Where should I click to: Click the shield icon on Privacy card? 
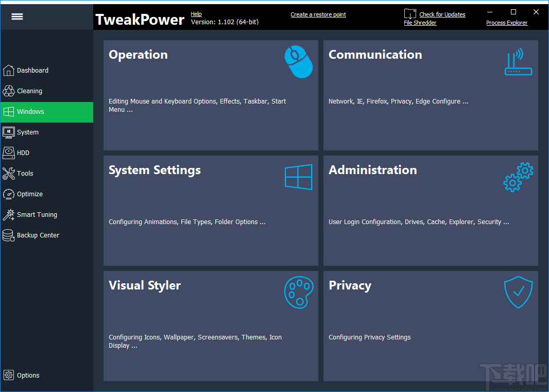tap(518, 292)
